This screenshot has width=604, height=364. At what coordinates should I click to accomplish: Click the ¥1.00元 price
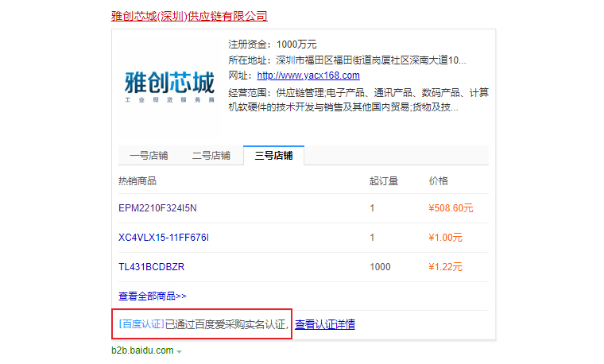pos(445,238)
